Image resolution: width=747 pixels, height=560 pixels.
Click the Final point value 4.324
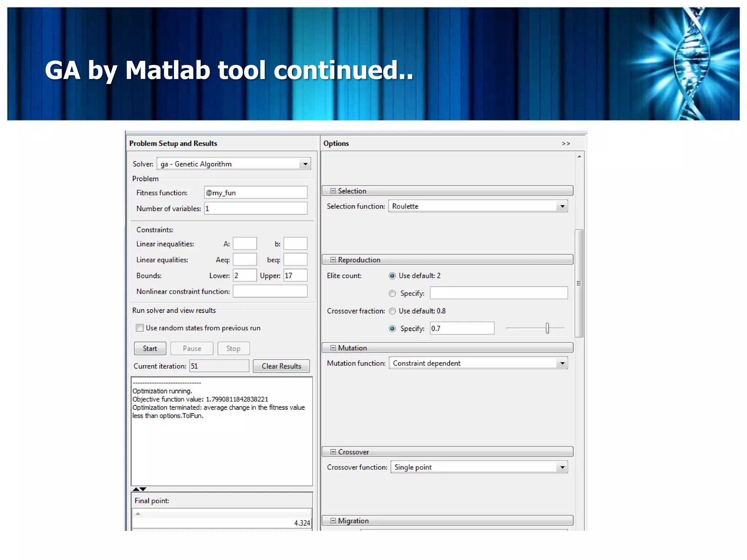tap(302, 523)
